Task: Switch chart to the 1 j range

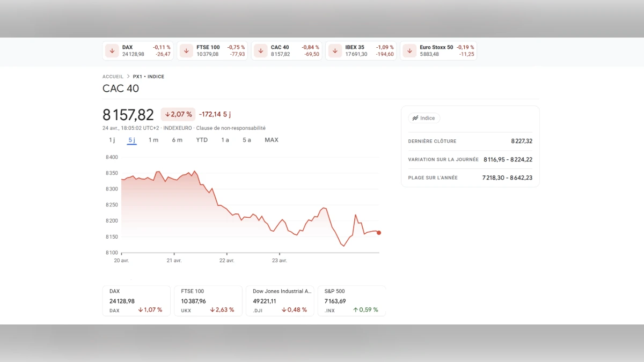Action: pyautogui.click(x=111, y=139)
